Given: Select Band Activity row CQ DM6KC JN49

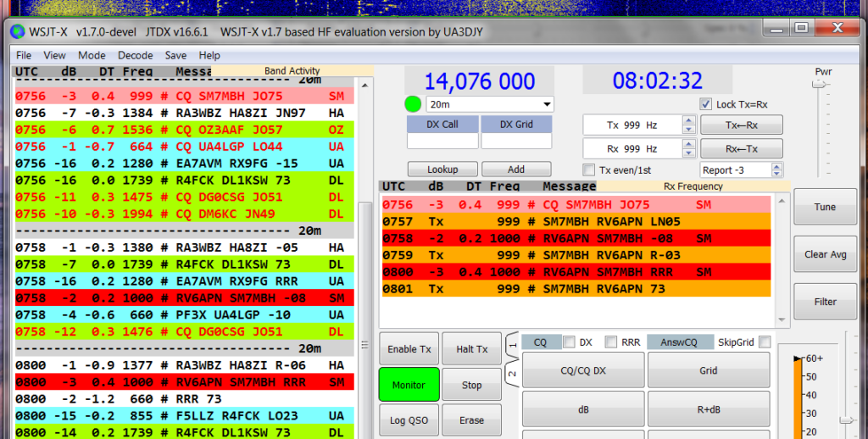Looking at the screenshot, I should [x=184, y=214].
